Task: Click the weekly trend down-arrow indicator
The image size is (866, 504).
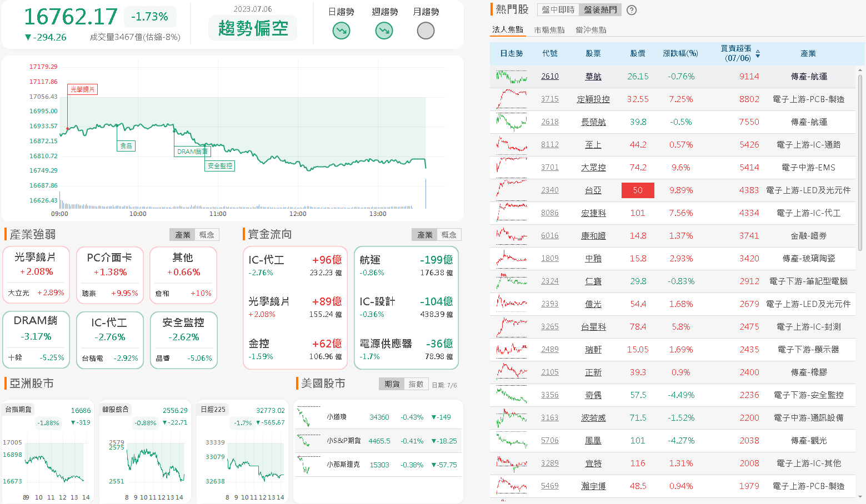Action: (384, 31)
